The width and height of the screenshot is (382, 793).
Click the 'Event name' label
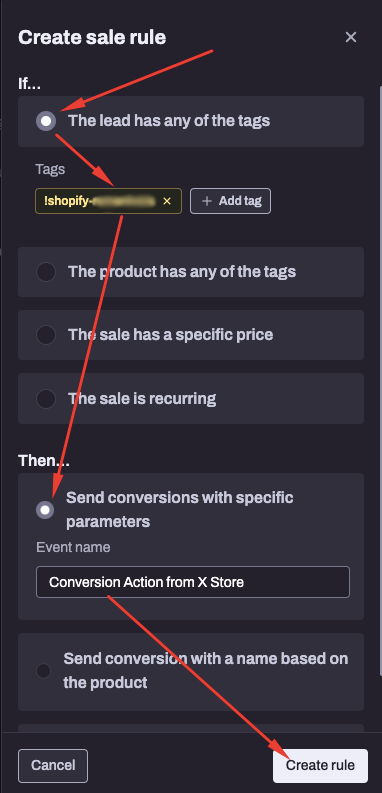[x=73, y=547]
